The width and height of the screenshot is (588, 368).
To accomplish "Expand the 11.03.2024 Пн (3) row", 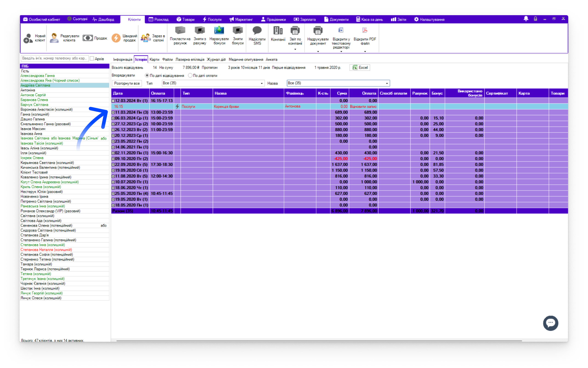I will pos(113,112).
